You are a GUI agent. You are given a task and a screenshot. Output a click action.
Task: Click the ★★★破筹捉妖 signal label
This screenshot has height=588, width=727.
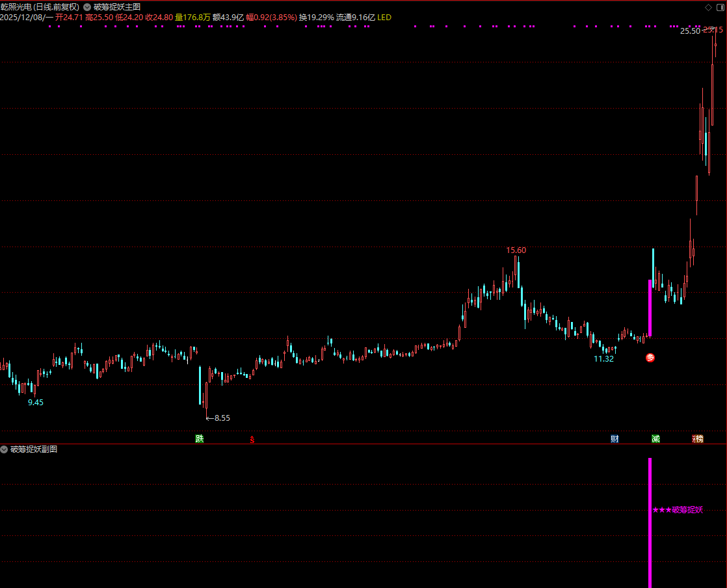pos(678,510)
